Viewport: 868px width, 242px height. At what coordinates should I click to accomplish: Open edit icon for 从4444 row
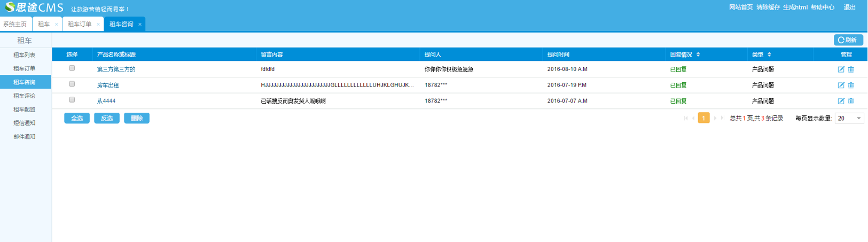pos(841,101)
